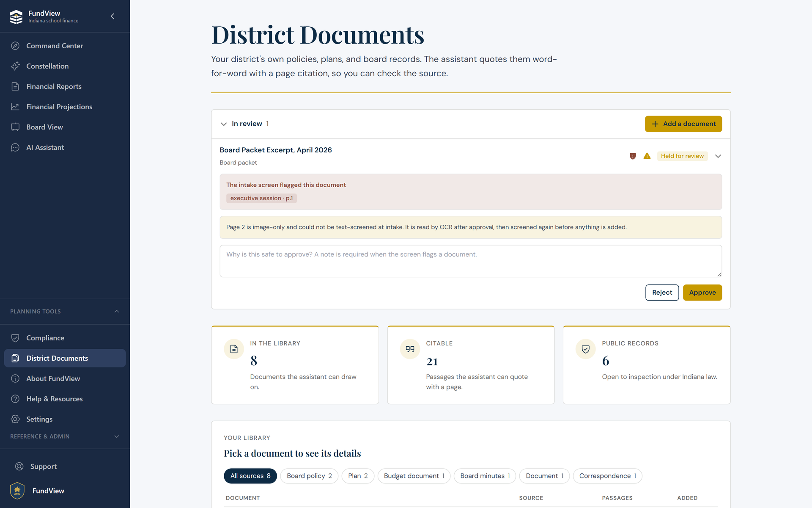
Task: Click the Held for review badge
Action: [682, 156]
